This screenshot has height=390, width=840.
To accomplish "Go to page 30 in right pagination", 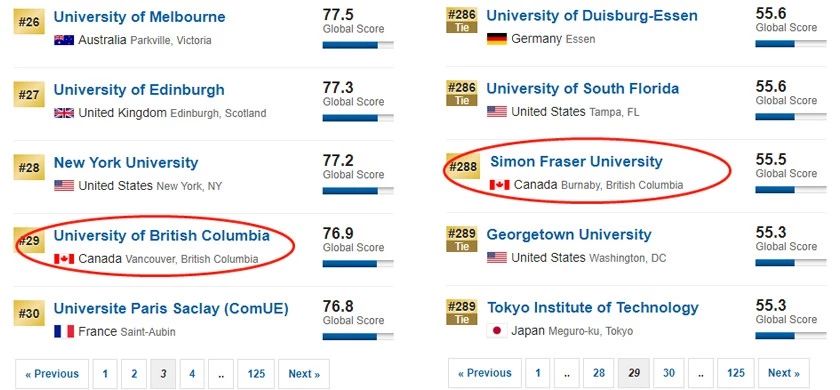I will [669, 373].
